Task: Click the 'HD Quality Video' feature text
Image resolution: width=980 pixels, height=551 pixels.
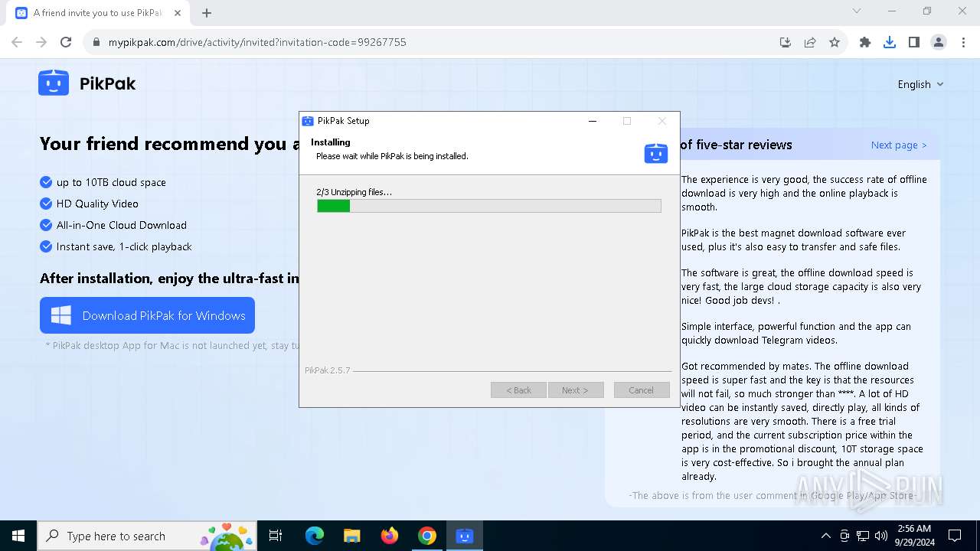Action: pos(97,204)
